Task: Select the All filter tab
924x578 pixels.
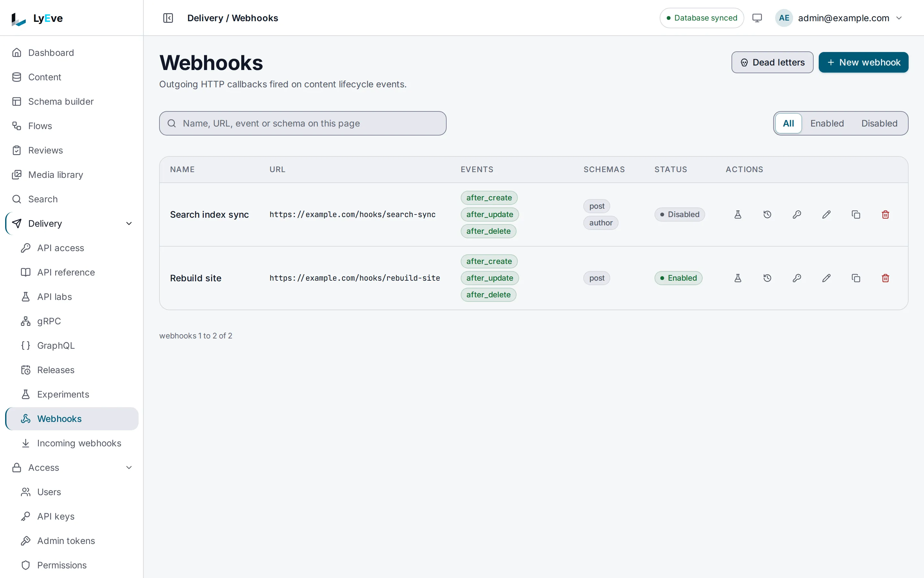Action: [x=788, y=124]
